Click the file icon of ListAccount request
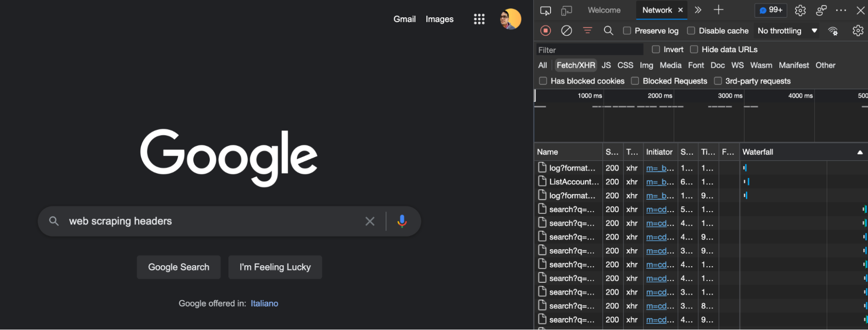The width and height of the screenshot is (868, 330). point(542,181)
